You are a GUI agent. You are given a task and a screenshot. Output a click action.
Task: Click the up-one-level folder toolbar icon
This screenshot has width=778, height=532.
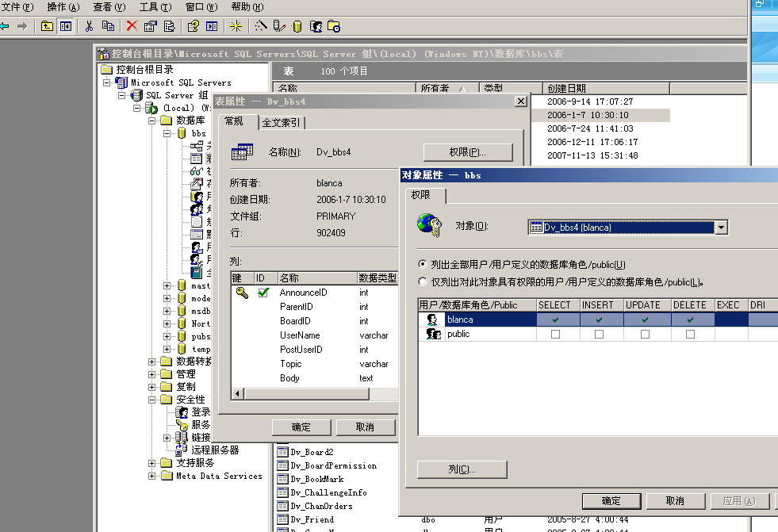(48, 26)
